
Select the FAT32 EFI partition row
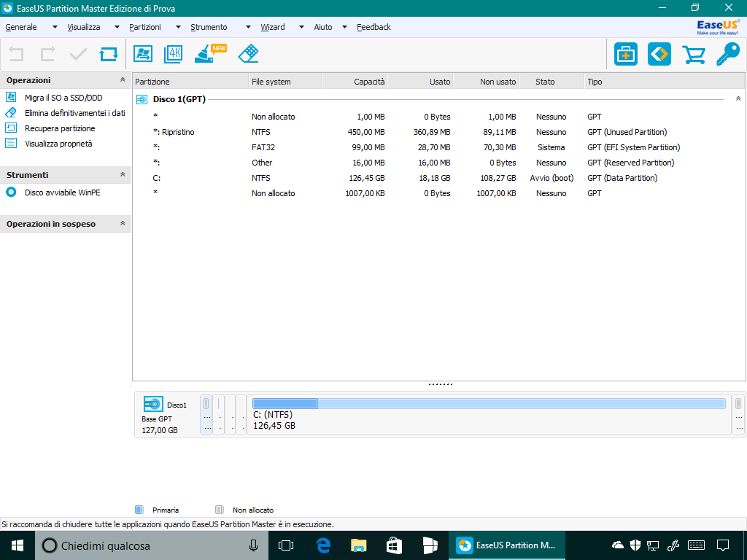coord(438,147)
